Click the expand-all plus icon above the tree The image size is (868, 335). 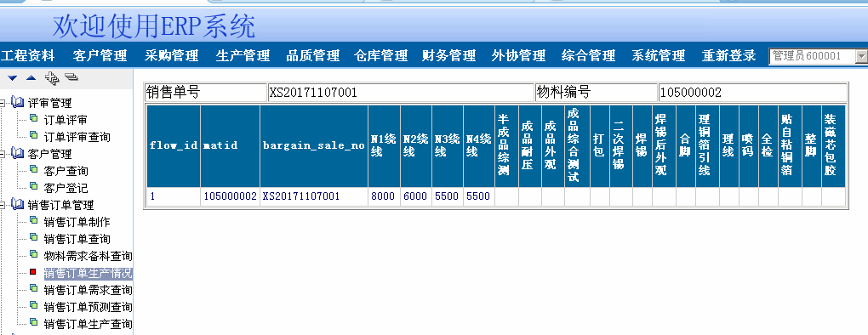(x=51, y=78)
